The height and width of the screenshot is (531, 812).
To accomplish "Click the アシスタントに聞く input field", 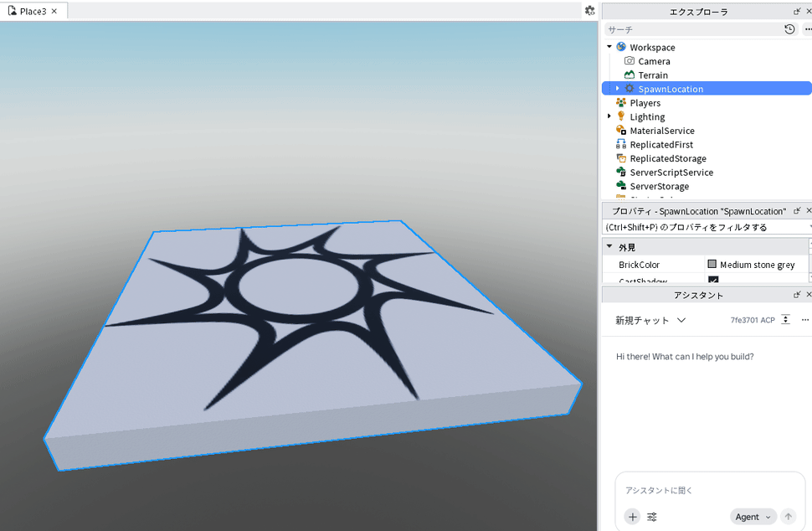I will click(710, 490).
